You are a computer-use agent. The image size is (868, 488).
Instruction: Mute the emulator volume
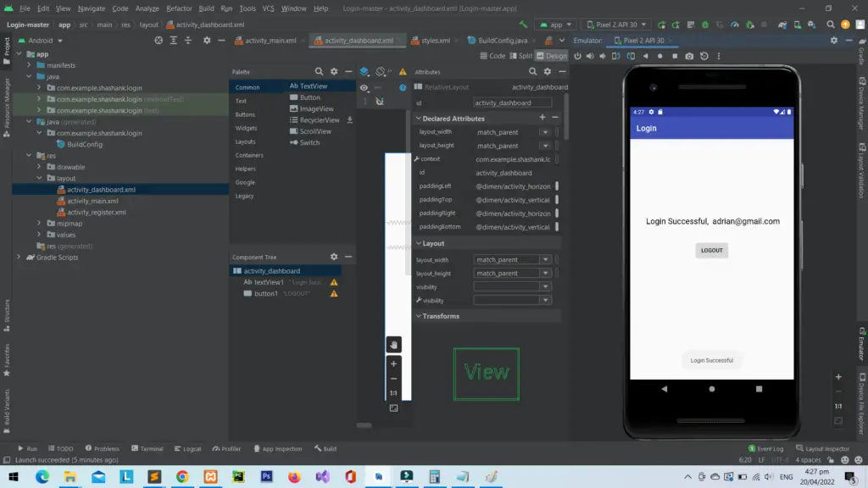[x=603, y=54]
